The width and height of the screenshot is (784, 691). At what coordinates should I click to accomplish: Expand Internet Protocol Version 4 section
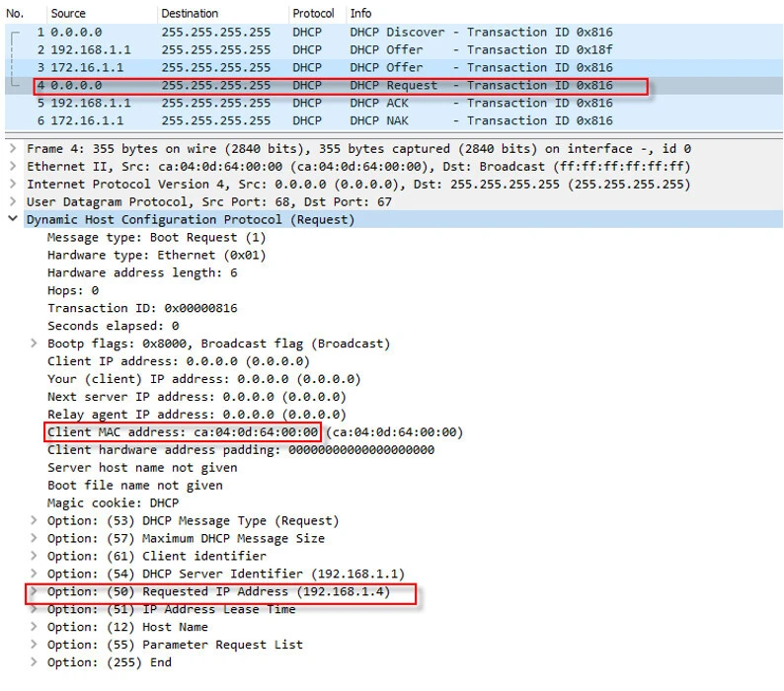pyautogui.click(x=12, y=185)
